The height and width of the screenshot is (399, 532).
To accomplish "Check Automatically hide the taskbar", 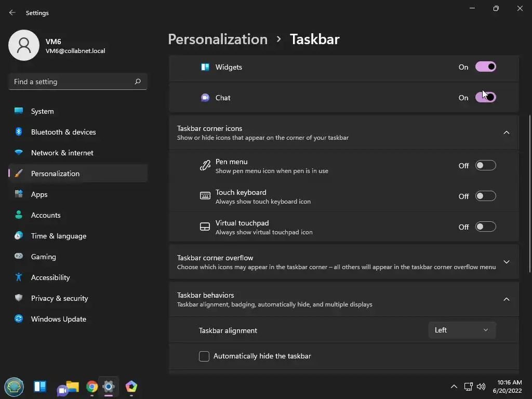I will click(x=204, y=356).
